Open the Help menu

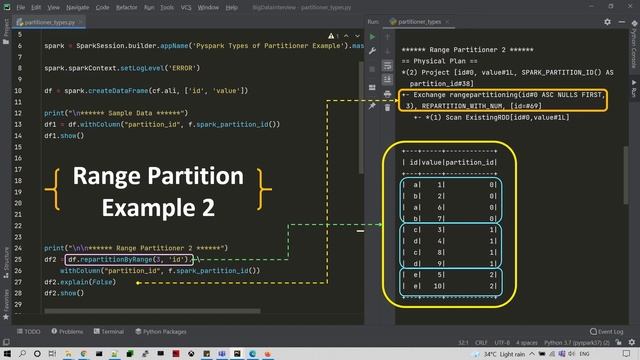pos(232,7)
